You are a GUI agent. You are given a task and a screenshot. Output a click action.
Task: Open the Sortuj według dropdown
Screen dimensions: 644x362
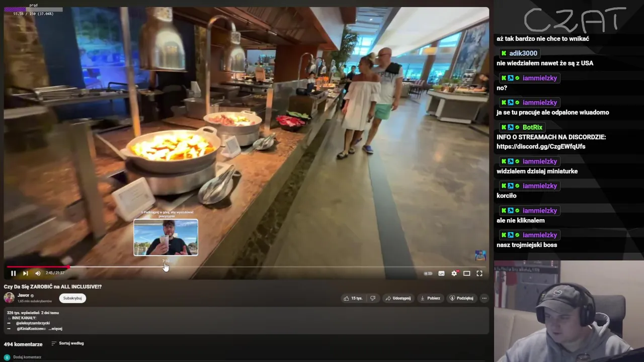[x=67, y=343]
